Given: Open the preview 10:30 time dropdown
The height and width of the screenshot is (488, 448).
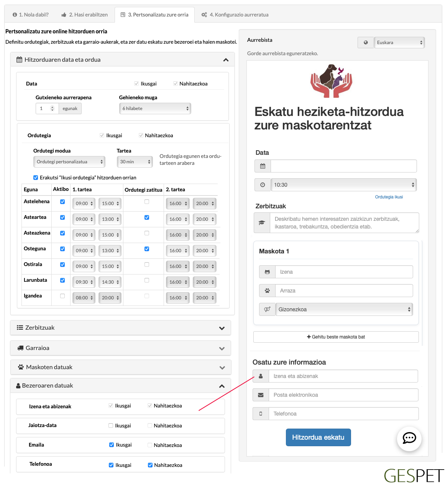Looking at the screenshot, I should point(344,185).
